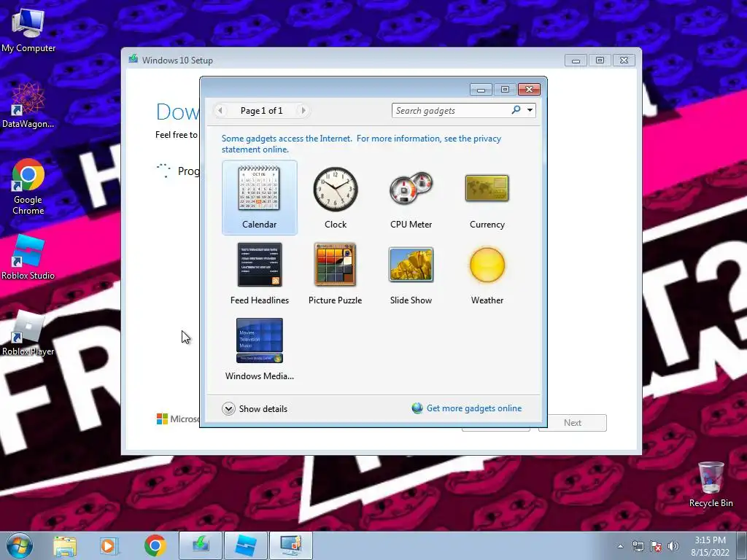
Task: Open Roblox Player desktop shortcut
Action: pyautogui.click(x=28, y=333)
